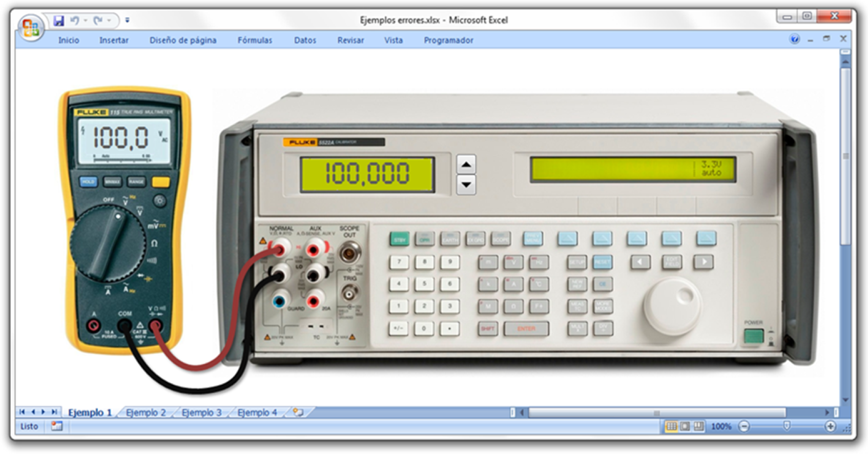Image resolution: width=868 pixels, height=454 pixels.
Task: Go to next sheet tab arrow
Action: click(x=44, y=412)
